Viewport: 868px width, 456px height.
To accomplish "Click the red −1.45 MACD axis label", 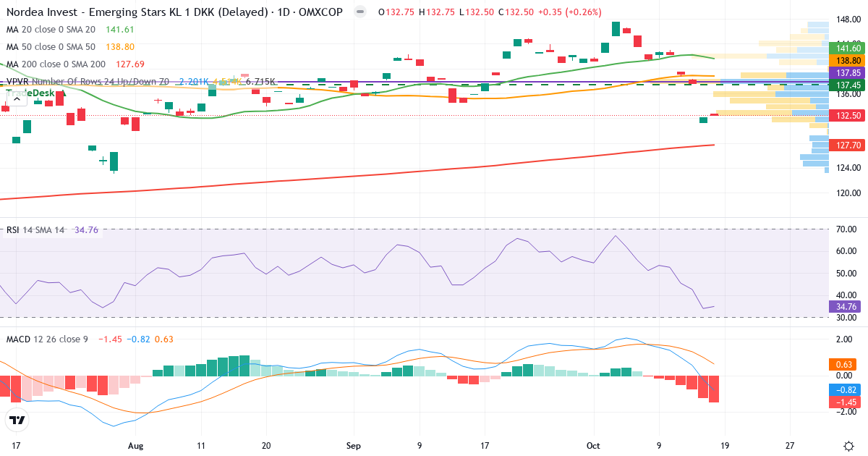I will 845,402.
